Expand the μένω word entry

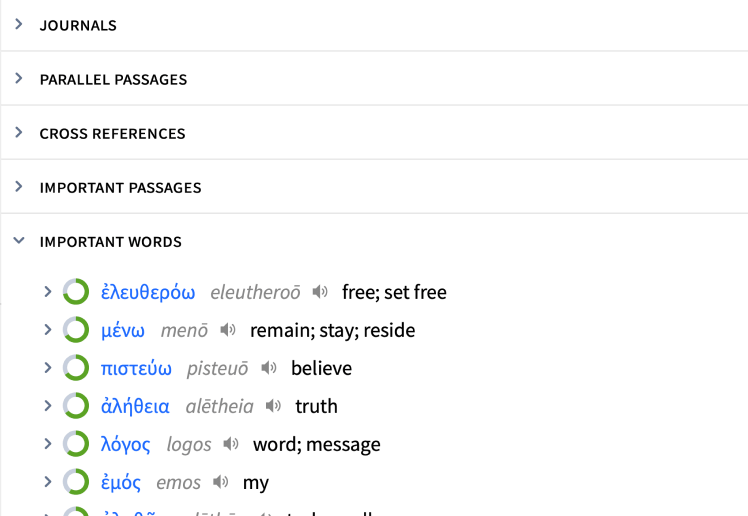47,330
